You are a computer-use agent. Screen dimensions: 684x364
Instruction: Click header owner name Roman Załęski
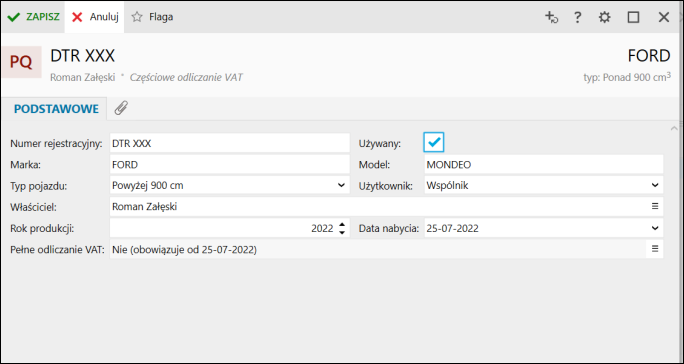coord(82,78)
